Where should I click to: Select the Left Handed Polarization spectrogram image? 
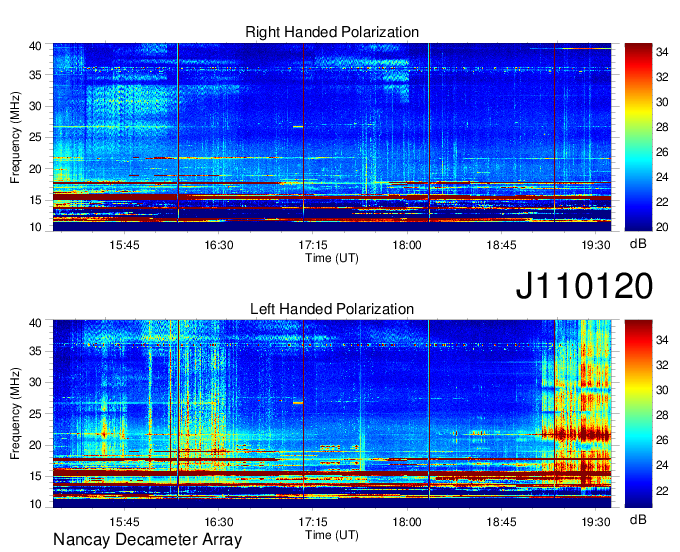pos(332,414)
